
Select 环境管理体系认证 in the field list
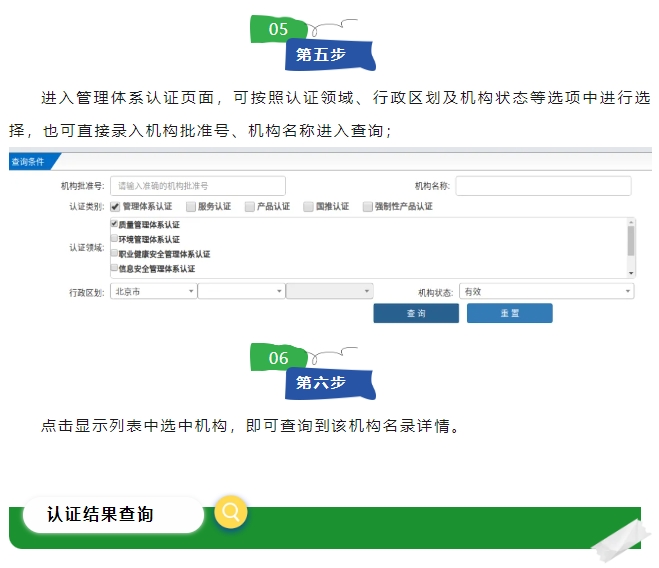pos(115,240)
